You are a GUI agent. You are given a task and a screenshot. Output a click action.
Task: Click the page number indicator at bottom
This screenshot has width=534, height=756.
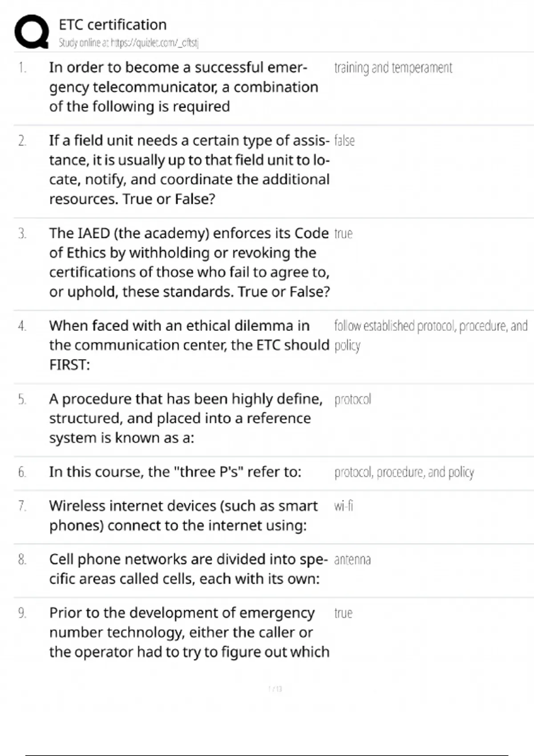275,689
